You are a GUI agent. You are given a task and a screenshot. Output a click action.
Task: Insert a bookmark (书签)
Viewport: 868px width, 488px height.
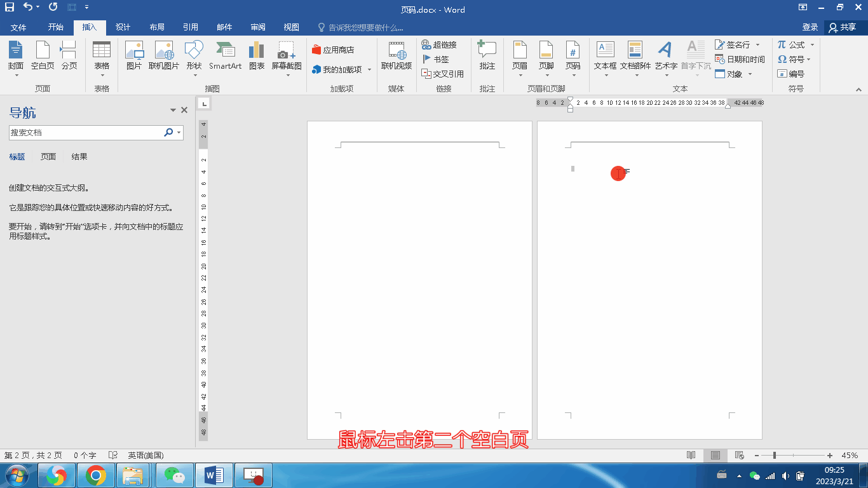[435, 59]
